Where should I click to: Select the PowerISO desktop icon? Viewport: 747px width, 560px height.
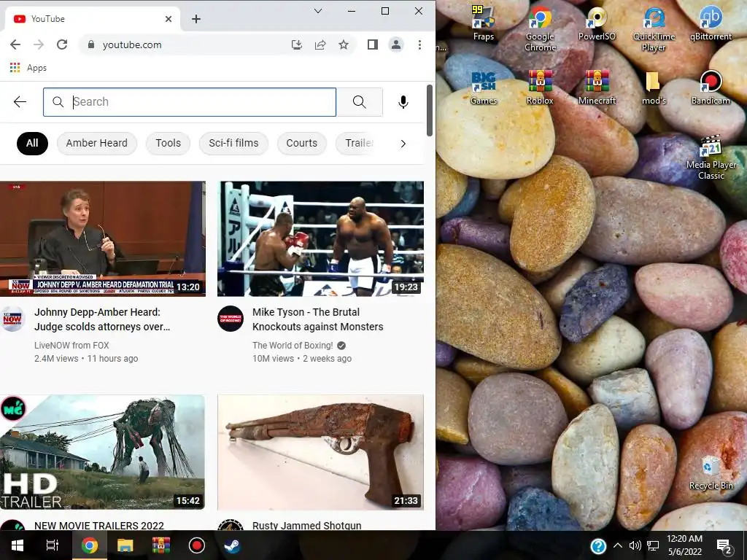point(597,24)
